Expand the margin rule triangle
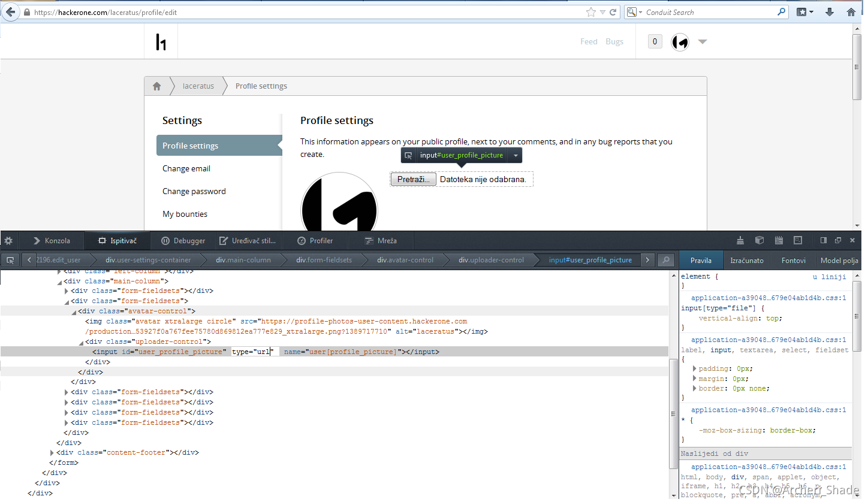 [695, 379]
